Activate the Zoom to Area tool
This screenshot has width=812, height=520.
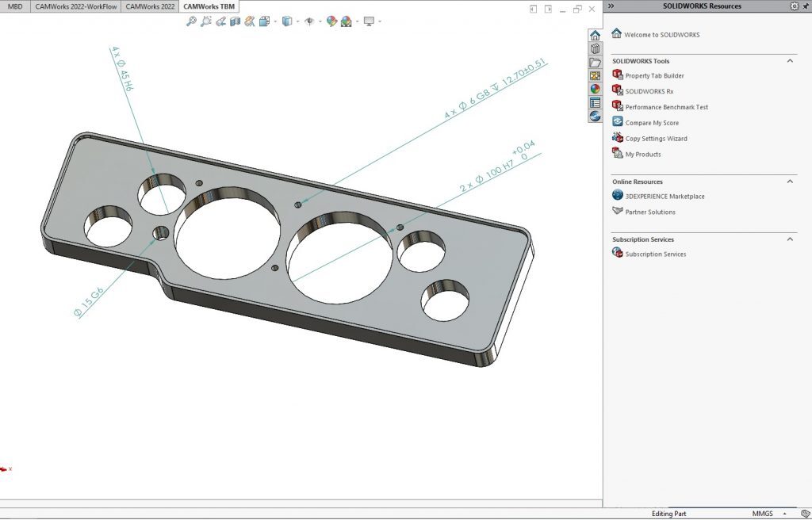coord(206,21)
